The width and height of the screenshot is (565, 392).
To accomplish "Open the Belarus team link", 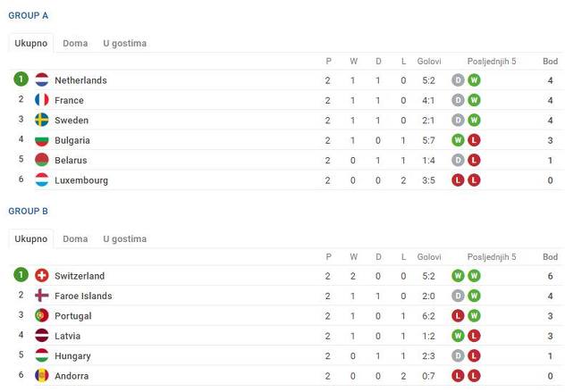I will 71,160.
